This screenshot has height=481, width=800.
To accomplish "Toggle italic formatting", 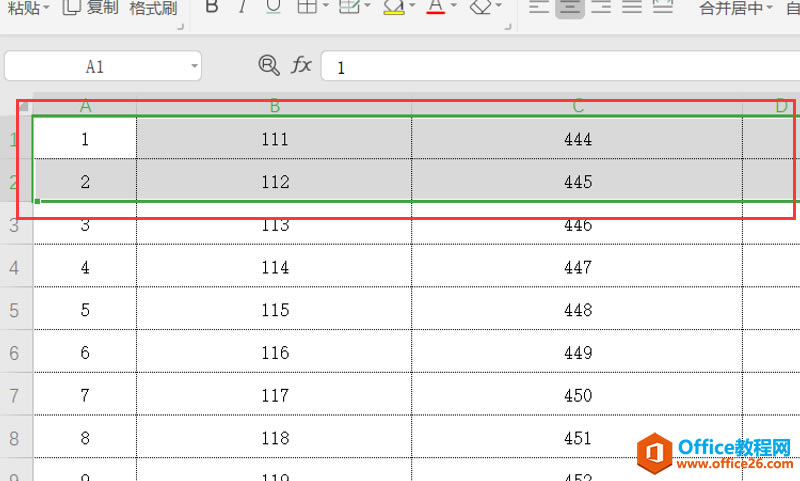I will [x=243, y=7].
